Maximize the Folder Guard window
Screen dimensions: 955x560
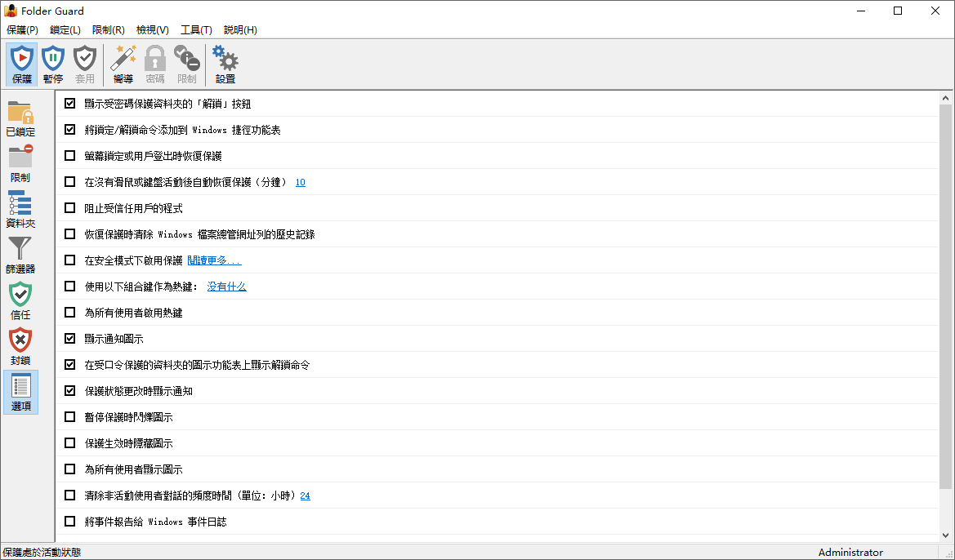pyautogui.click(x=898, y=11)
